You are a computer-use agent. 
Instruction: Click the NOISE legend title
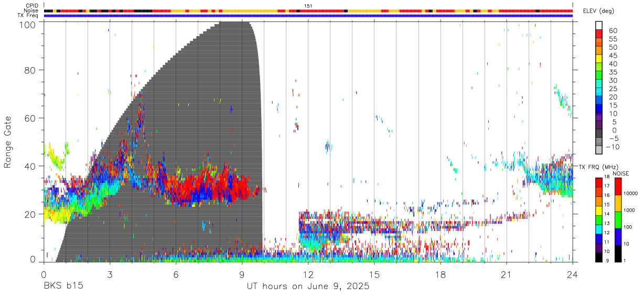pos(620,173)
